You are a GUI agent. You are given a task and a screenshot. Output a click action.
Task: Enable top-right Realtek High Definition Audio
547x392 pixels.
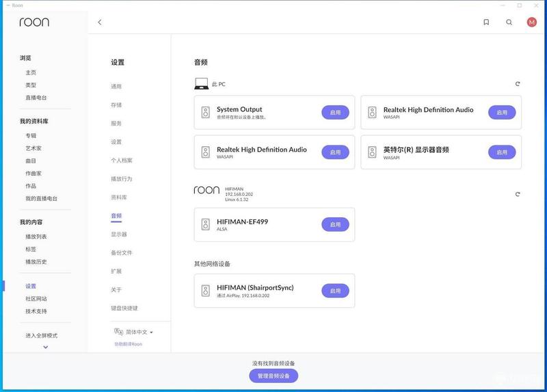point(502,113)
